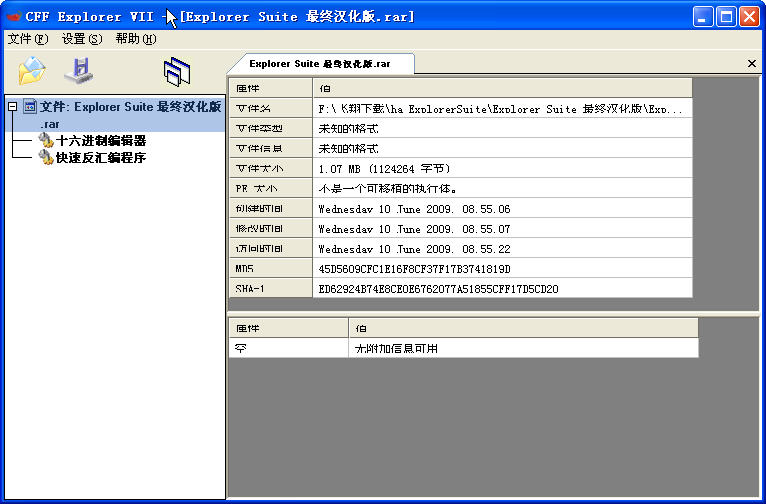Close the open document tab with X
This screenshot has height=504, width=766.
tap(752, 63)
